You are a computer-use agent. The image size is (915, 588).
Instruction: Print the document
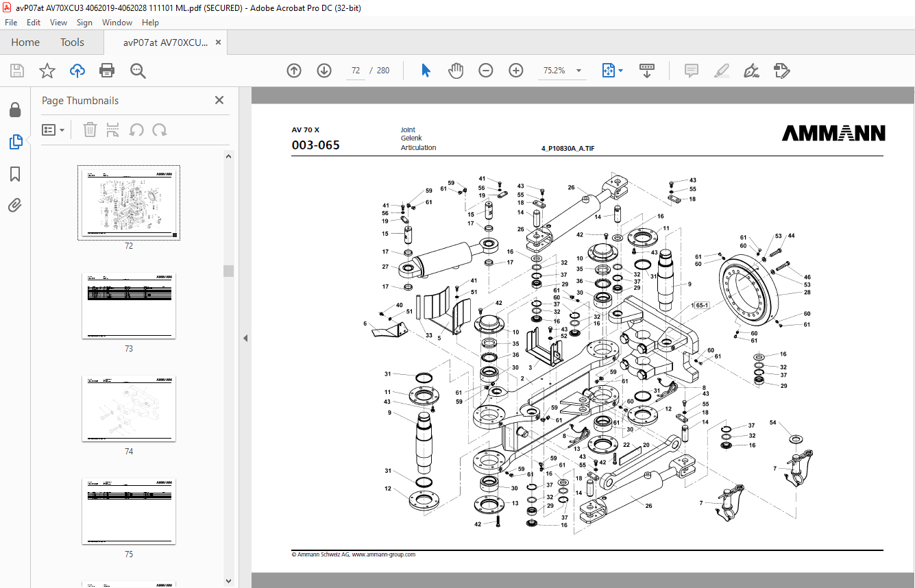tap(107, 71)
